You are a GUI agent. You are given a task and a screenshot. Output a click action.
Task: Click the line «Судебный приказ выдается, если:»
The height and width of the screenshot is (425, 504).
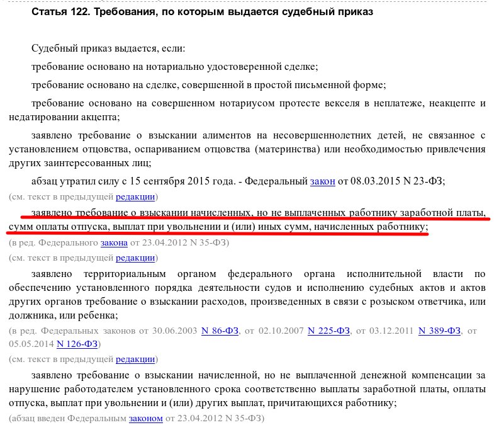108,48
